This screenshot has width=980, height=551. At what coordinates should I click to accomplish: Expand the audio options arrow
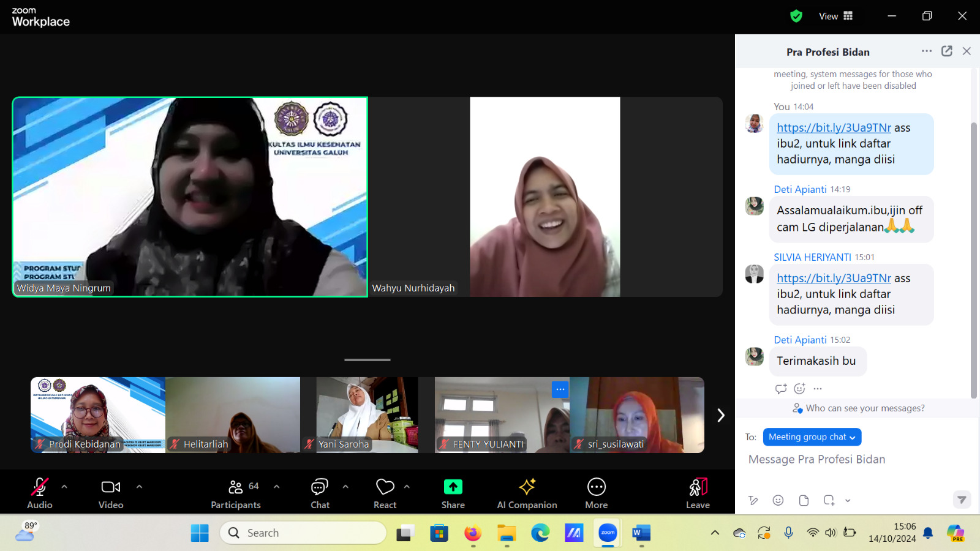64,487
